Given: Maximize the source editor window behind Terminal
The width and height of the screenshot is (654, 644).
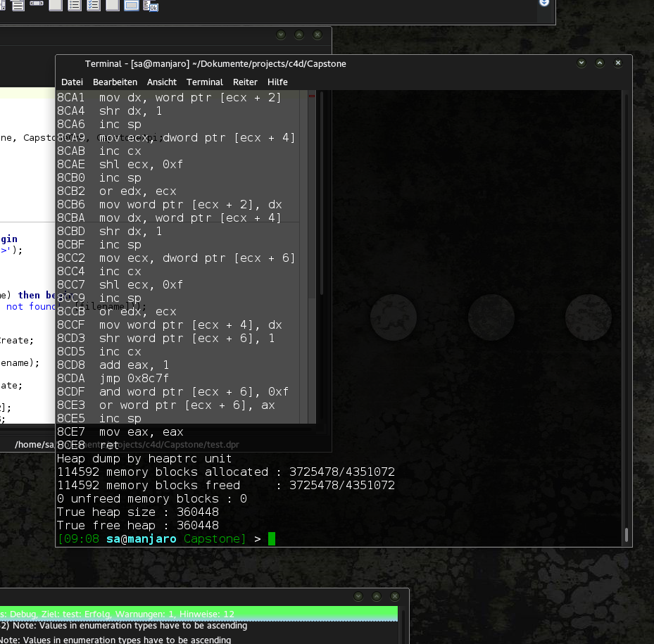Looking at the screenshot, I should [x=299, y=34].
